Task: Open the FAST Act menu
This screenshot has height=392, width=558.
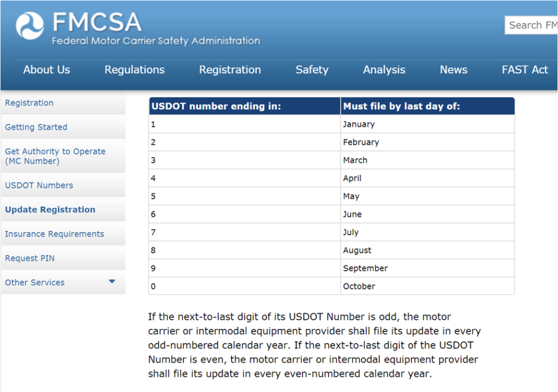Action: 524,70
